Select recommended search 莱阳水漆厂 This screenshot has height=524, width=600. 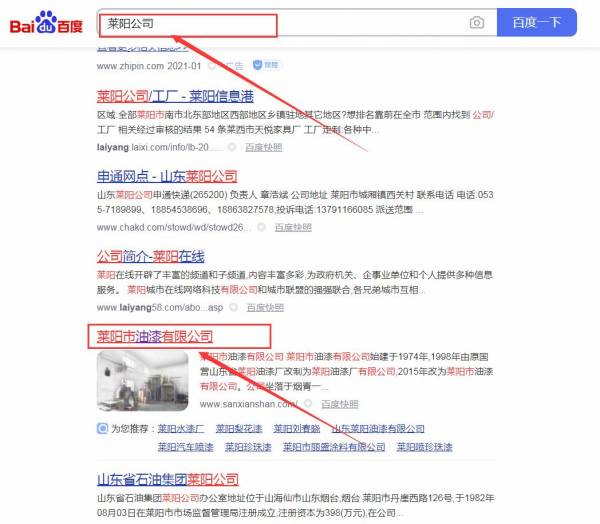(x=180, y=429)
